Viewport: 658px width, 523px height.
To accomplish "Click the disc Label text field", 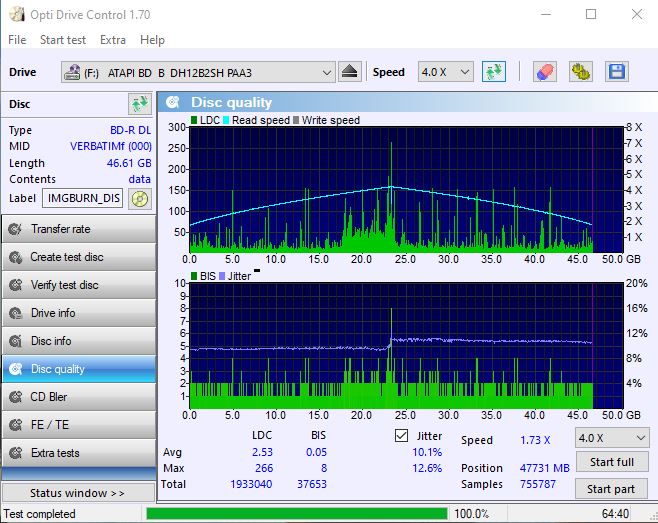I will click(x=84, y=198).
